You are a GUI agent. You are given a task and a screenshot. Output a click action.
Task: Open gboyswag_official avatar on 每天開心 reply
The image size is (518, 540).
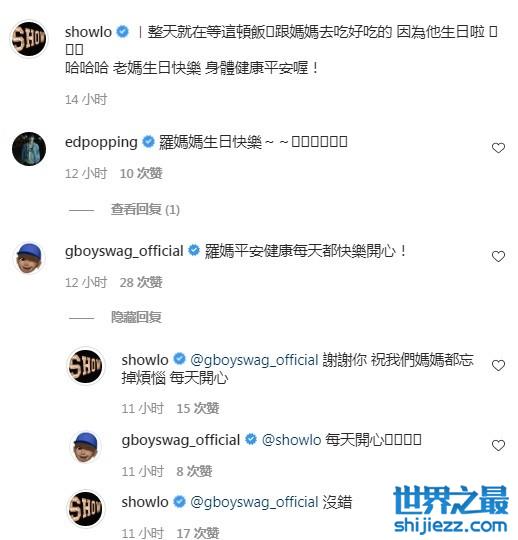tap(85, 446)
